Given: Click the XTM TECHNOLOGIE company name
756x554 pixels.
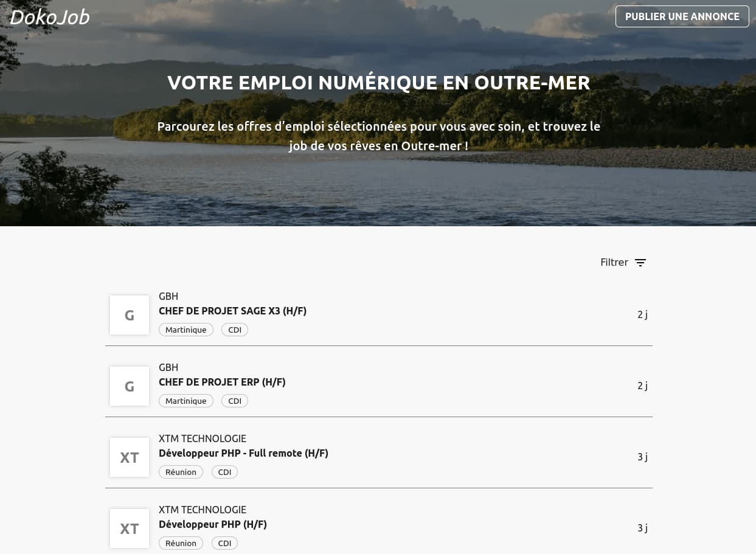Looking at the screenshot, I should tap(203, 438).
